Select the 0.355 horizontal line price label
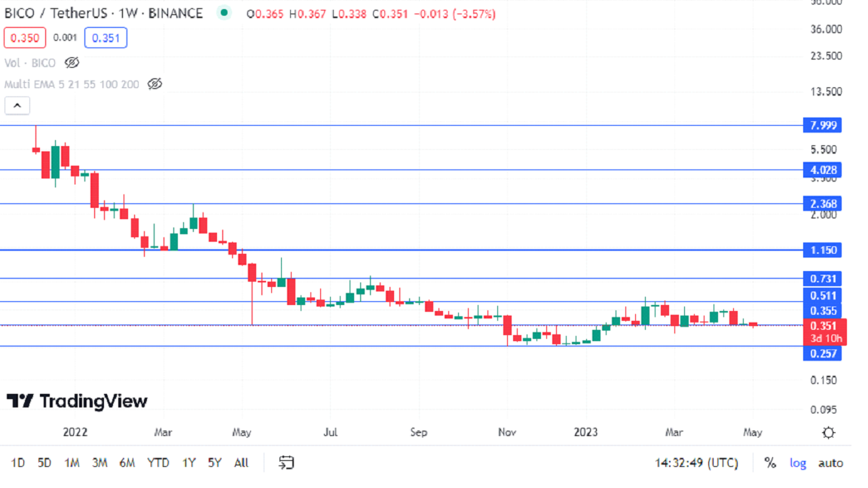Viewport: 868px width, 488px height. point(823,310)
